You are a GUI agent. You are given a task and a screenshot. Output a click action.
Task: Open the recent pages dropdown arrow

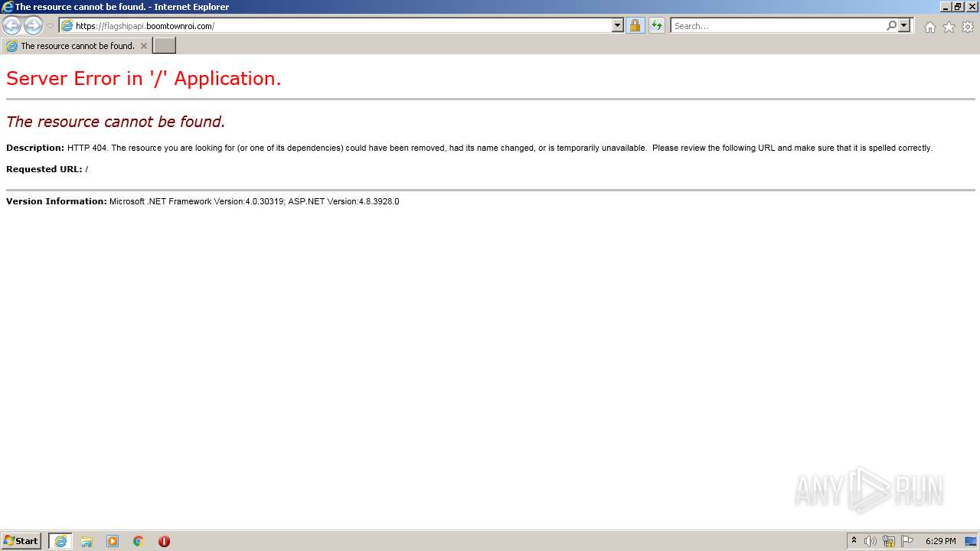[x=50, y=26]
